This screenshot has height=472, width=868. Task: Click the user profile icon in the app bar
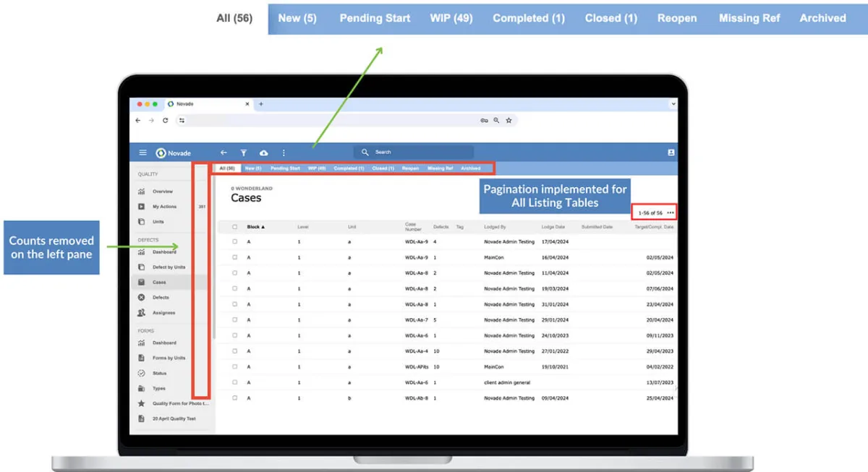coord(671,153)
